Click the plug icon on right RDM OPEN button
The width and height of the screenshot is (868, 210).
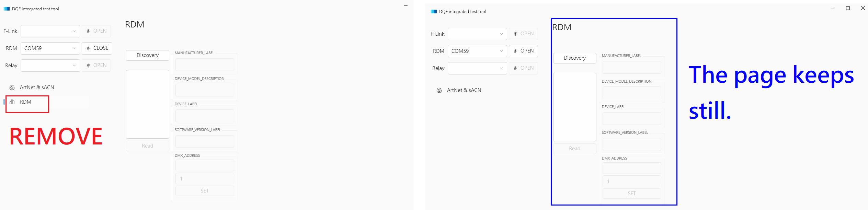(x=515, y=51)
